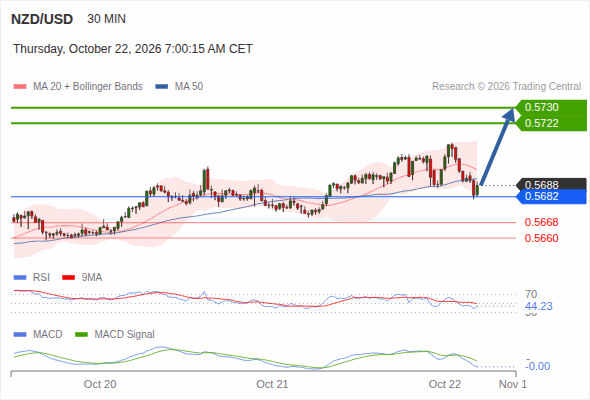The height and width of the screenshot is (400, 590).
Task: Click the MACD Signal legend label
Action: click(x=125, y=335)
